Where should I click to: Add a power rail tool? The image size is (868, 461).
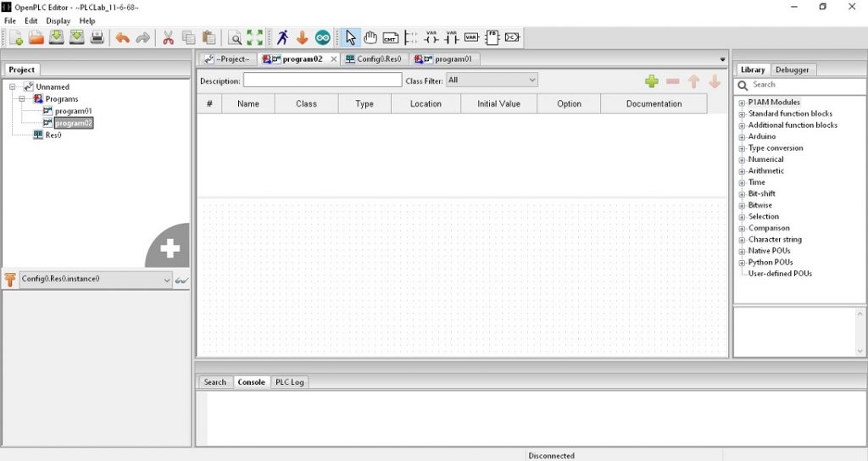(411, 37)
